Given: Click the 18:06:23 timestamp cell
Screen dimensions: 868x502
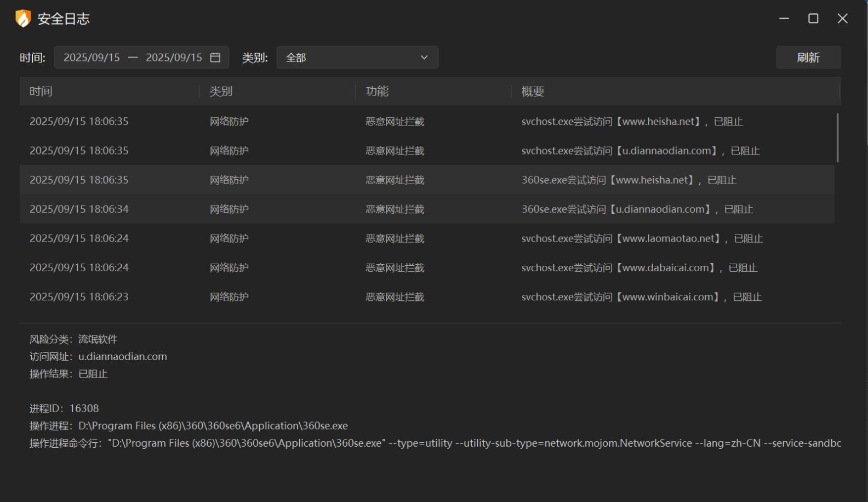Looking at the screenshot, I should [x=79, y=296].
